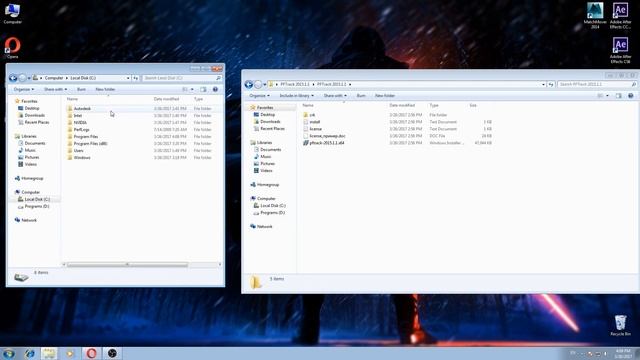640x360 pixels.
Task: Open Include in library menu in PFTrack window
Action: [297, 96]
